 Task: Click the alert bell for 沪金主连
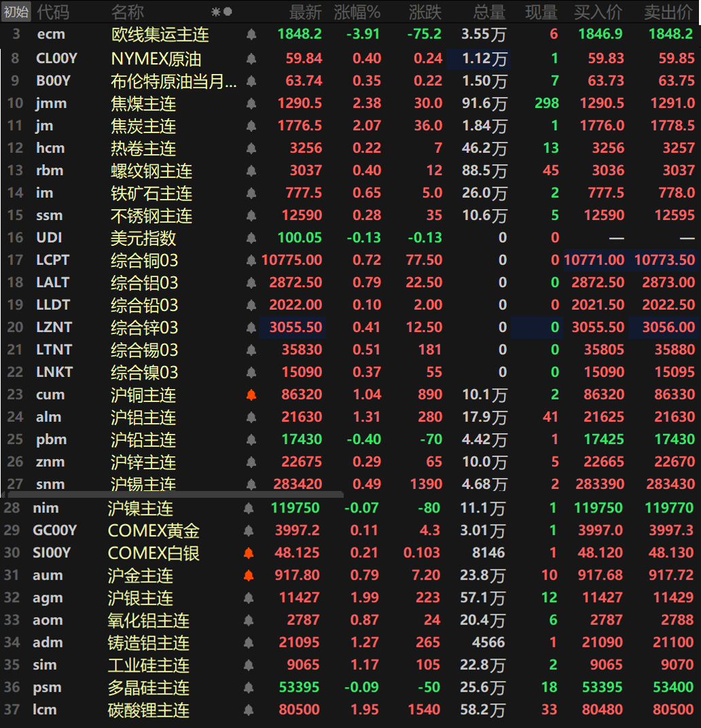[249, 576]
